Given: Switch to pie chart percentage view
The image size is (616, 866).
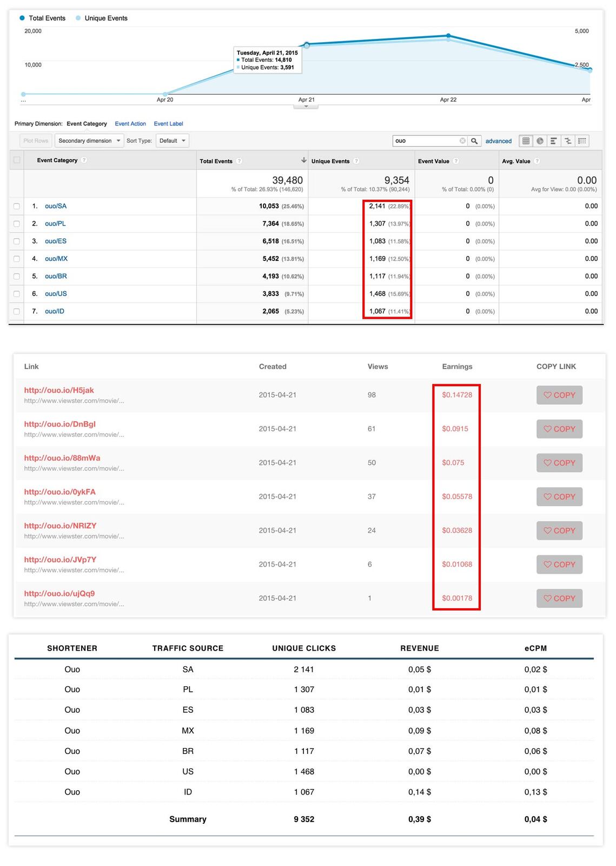Looking at the screenshot, I should point(540,141).
